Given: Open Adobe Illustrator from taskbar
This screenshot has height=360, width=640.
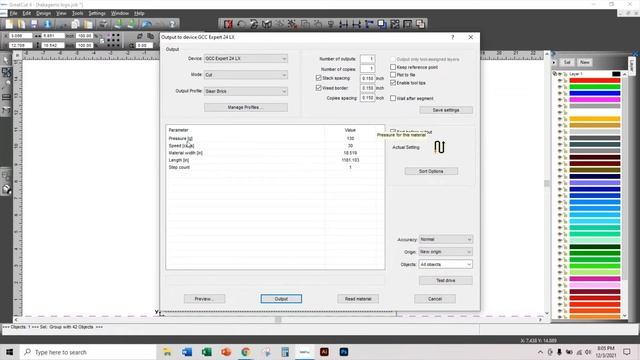Looking at the screenshot, I should [324, 352].
